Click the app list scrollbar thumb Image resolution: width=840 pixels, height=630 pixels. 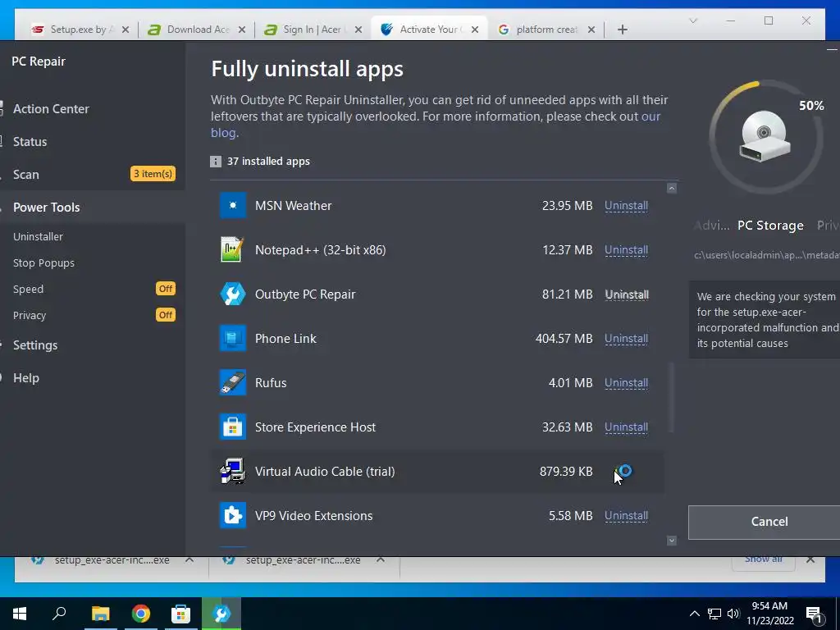[x=671, y=398]
